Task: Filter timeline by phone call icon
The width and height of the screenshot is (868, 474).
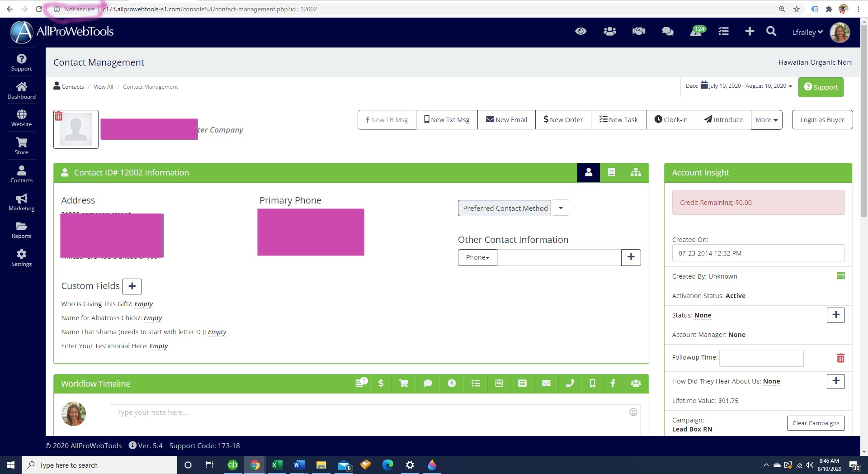Action: coord(570,383)
